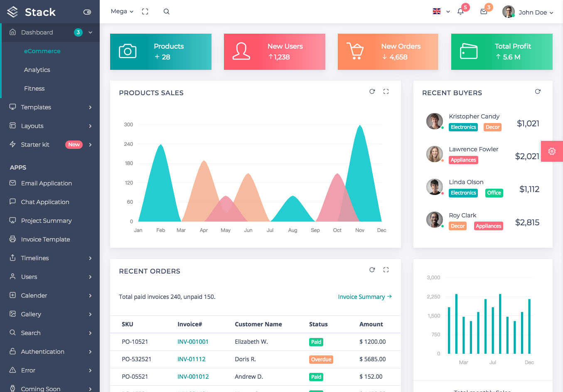The image size is (563, 392).
Task: Click the Dashboard badge showing 3
Action: pyautogui.click(x=78, y=32)
